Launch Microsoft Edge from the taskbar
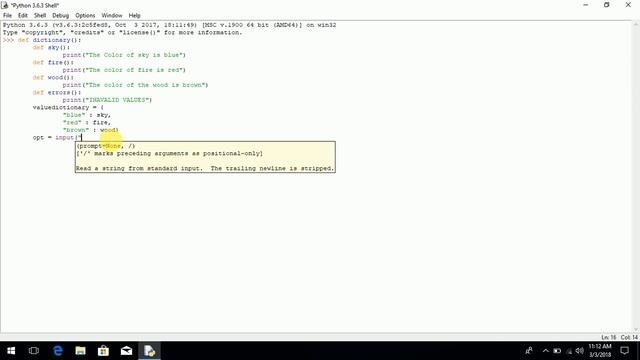The width and height of the screenshot is (640, 360). click(x=58, y=351)
